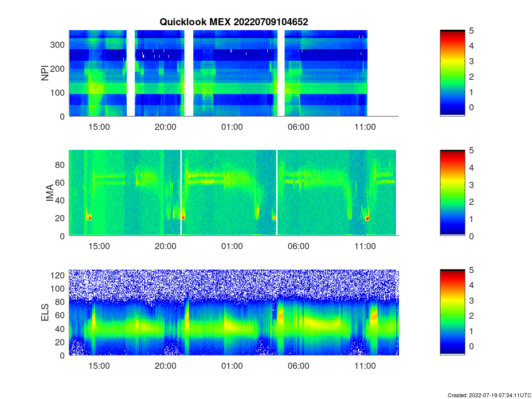This screenshot has height=399, width=532.
Task: Click the 100 tick on the ELS y-axis
Action: click(59, 288)
